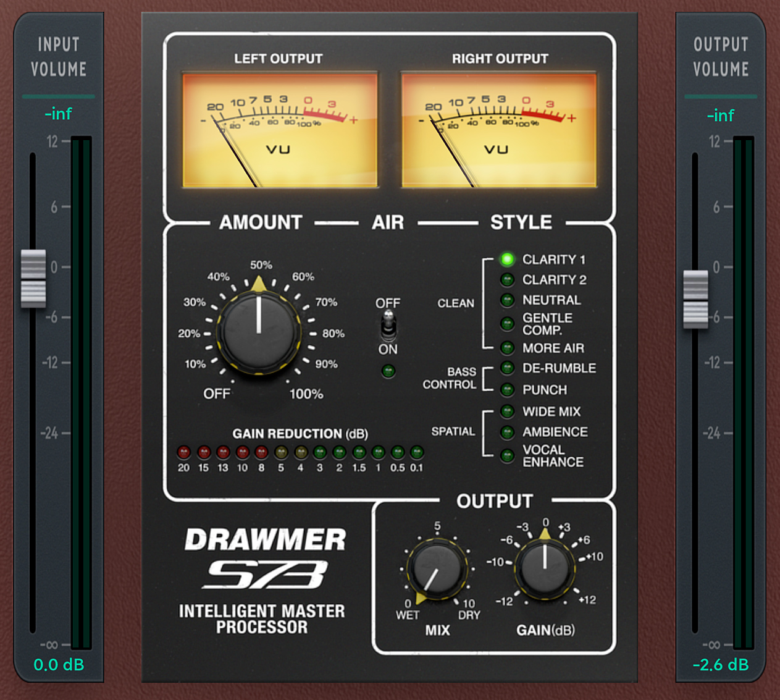Click the output GAIN knob
Viewport: 780px width, 700px height.
(x=545, y=568)
